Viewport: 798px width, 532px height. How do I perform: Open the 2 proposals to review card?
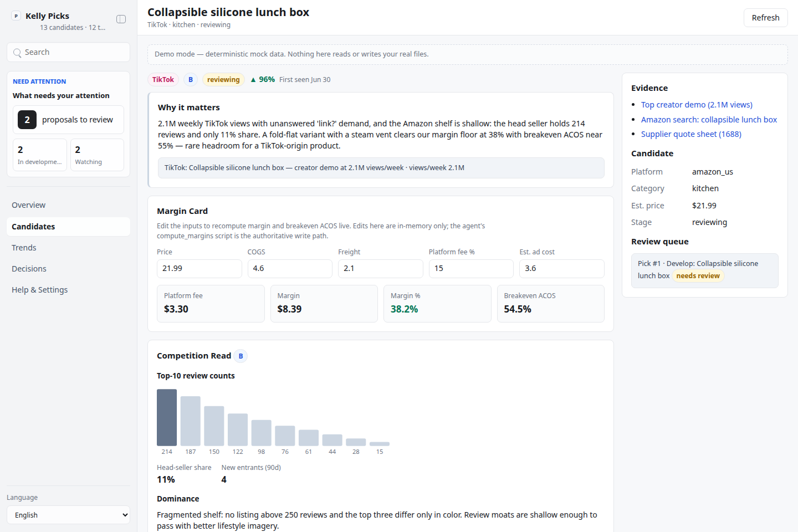pyautogui.click(x=69, y=120)
